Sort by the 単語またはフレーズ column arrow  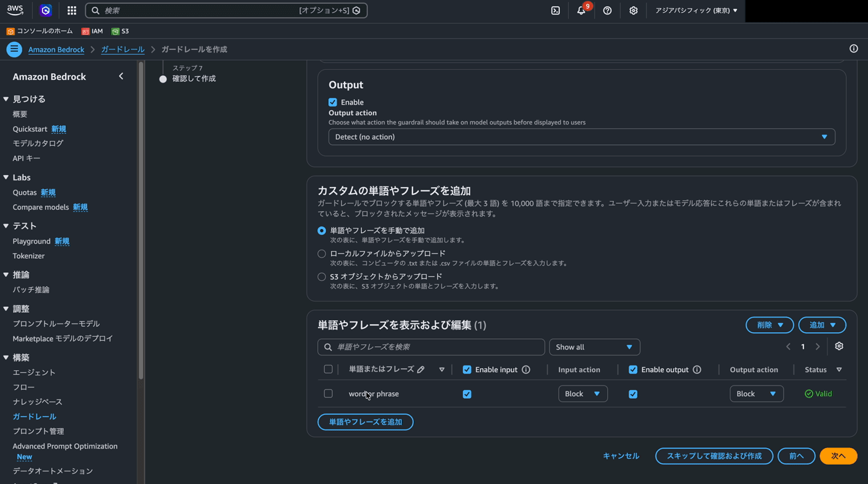click(442, 369)
